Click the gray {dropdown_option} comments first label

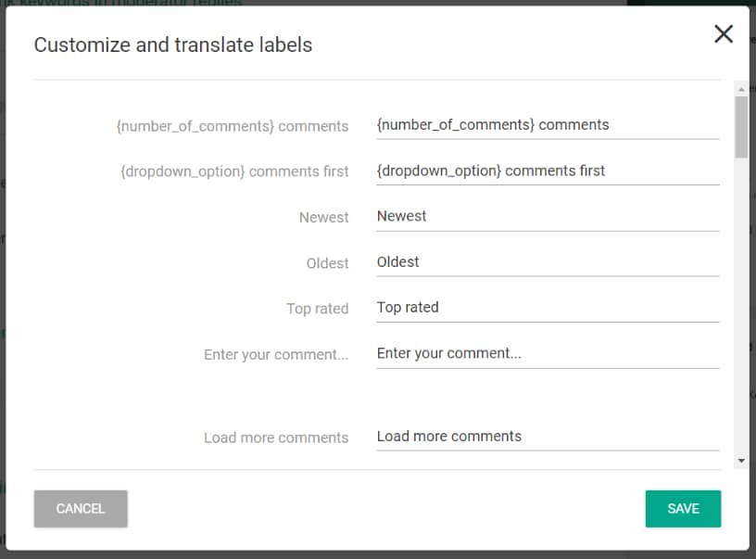234,172
